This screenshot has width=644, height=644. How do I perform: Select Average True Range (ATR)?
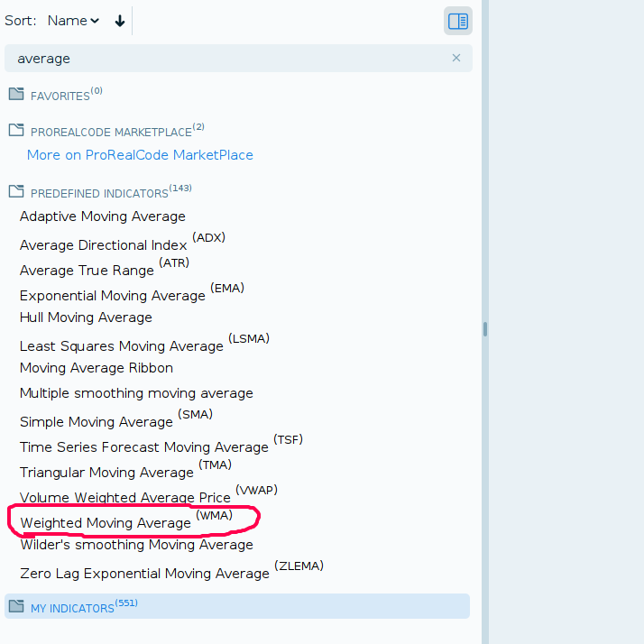[x=105, y=268]
